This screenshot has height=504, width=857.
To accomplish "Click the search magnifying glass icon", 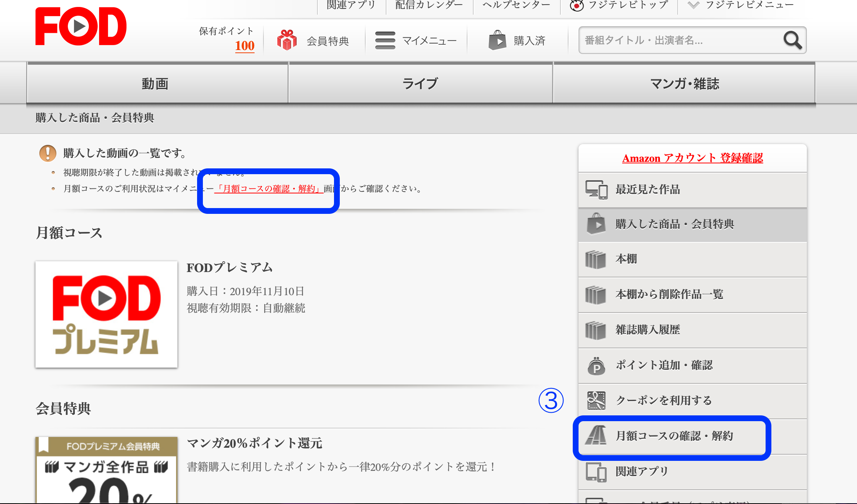I will pos(792,40).
